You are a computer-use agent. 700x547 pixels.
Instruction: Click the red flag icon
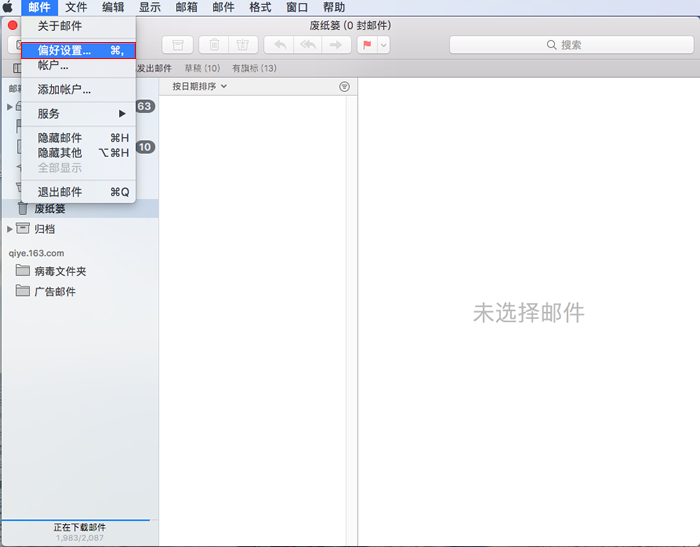367,45
